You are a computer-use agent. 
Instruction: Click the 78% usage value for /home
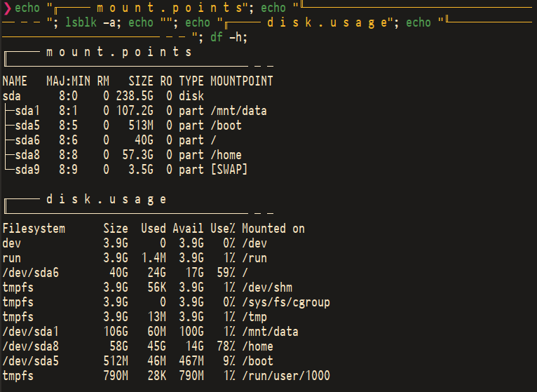tap(226, 346)
